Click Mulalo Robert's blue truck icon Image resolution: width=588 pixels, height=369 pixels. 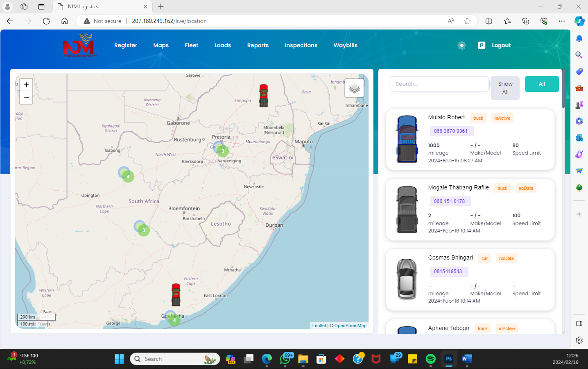407,139
